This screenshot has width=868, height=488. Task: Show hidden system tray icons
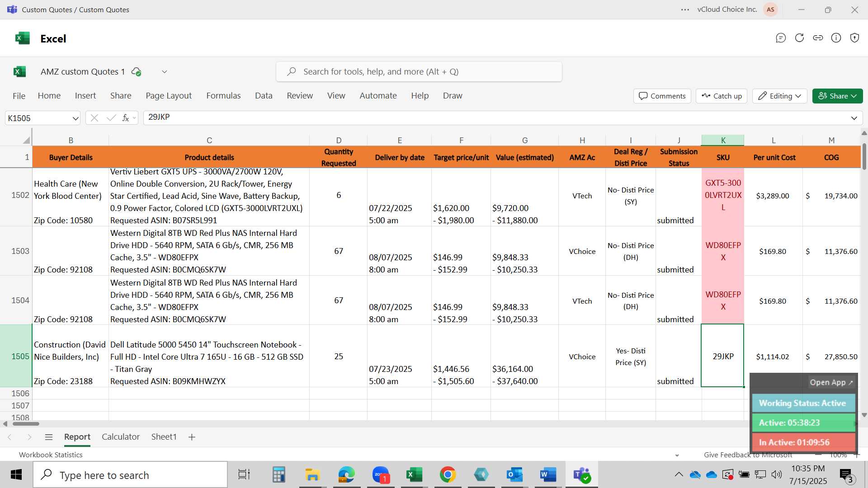point(679,474)
